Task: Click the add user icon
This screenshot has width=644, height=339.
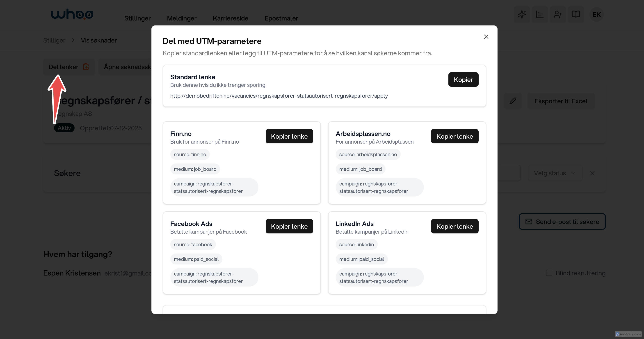Action: click(x=558, y=14)
